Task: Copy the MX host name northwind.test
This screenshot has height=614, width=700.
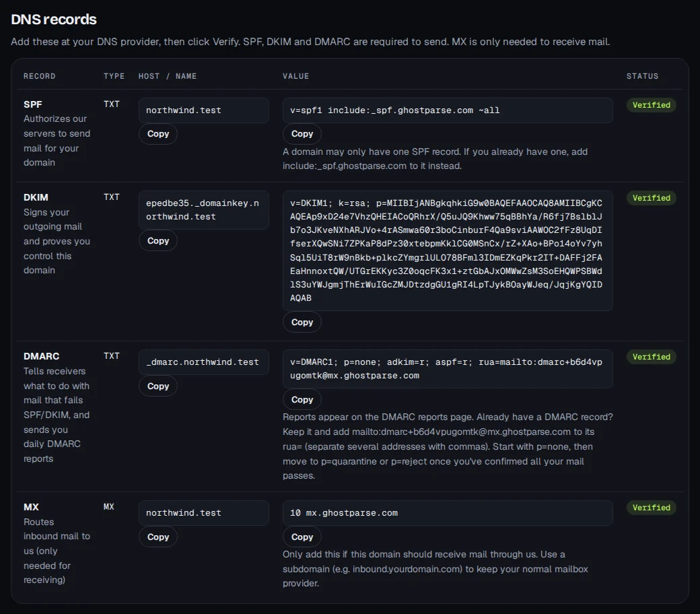Action: [x=158, y=537]
